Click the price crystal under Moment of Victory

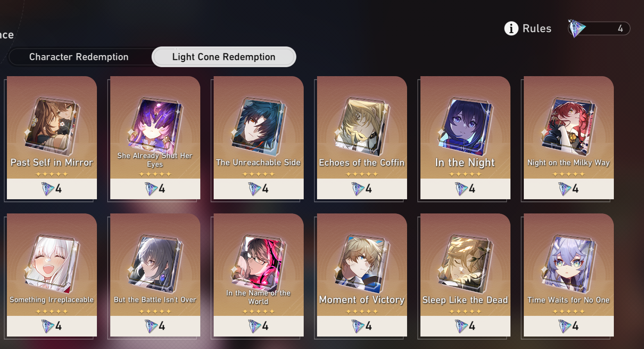click(358, 326)
